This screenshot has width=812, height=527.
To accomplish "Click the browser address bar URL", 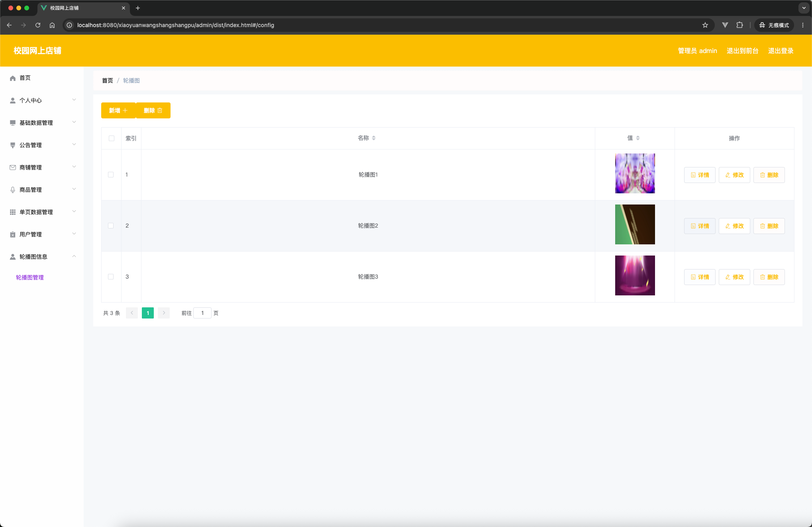I will click(x=176, y=25).
